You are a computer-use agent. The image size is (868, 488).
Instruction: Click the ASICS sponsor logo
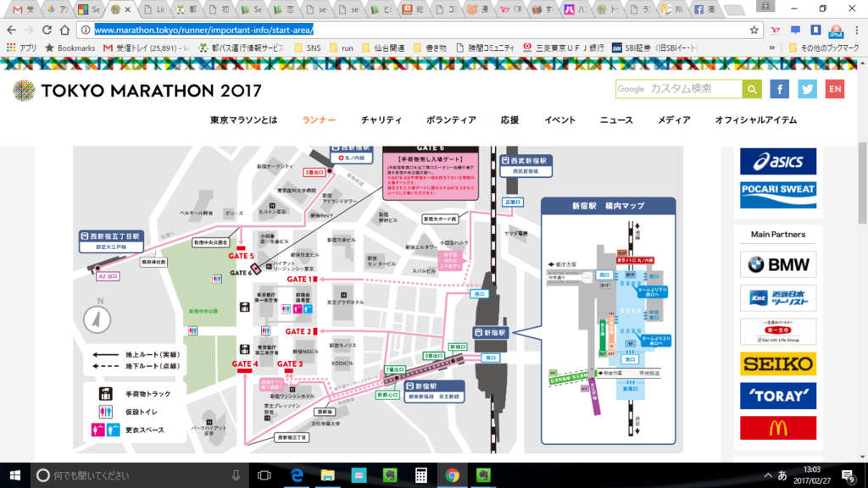(778, 161)
